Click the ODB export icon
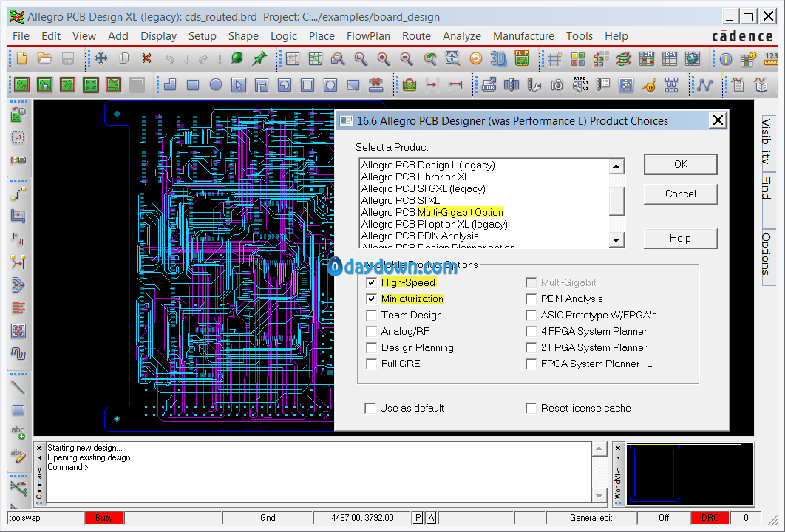Screen dimensions: 785x532 point(489,86)
